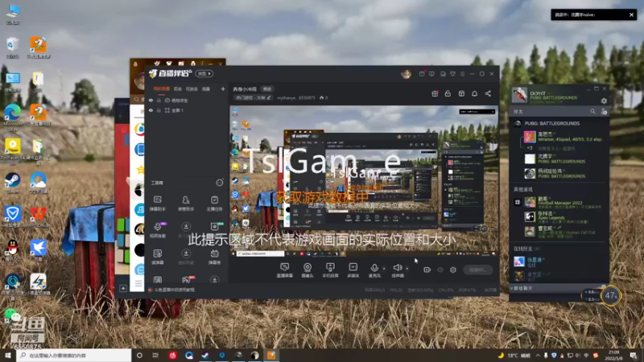This screenshot has width=644, height=362.
Task: Click the streamer avatar in title bar
Action: point(406,74)
